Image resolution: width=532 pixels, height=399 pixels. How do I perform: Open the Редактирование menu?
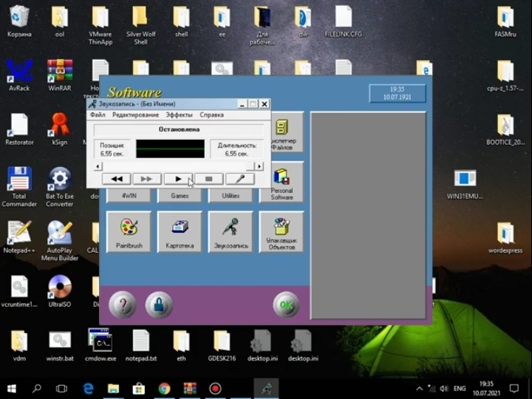coord(135,115)
